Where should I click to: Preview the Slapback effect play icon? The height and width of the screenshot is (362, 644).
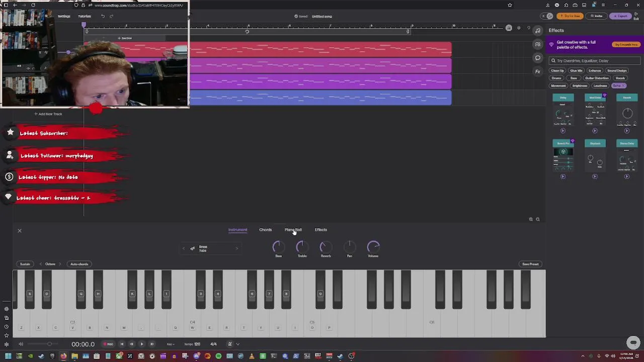(595, 176)
